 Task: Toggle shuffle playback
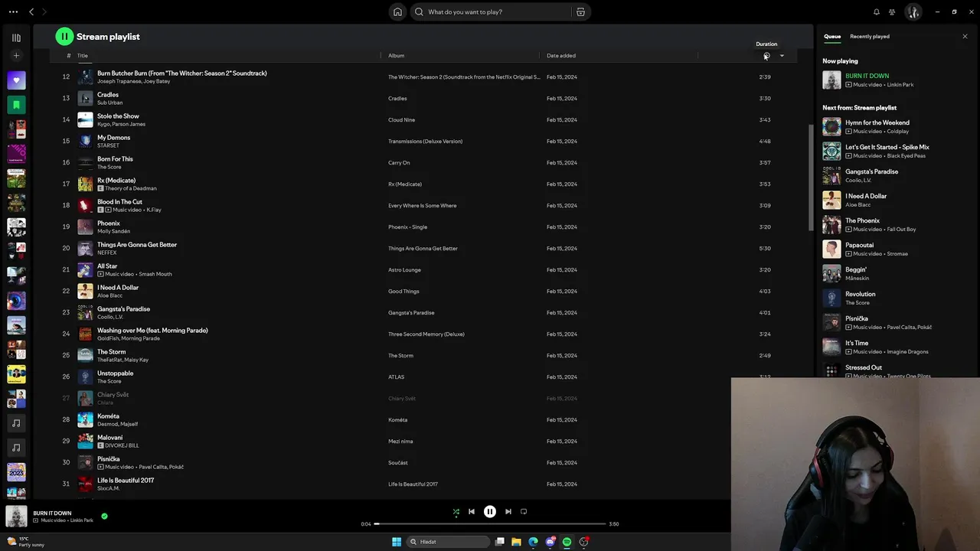coord(456,511)
